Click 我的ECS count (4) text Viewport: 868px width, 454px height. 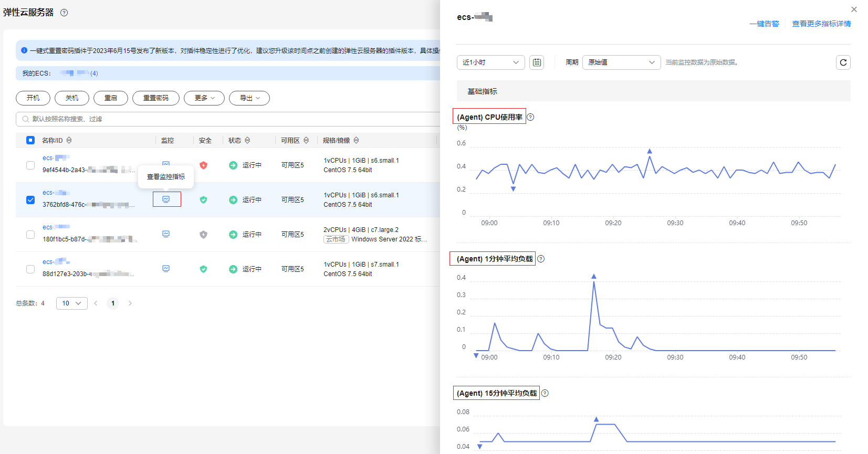94,73
